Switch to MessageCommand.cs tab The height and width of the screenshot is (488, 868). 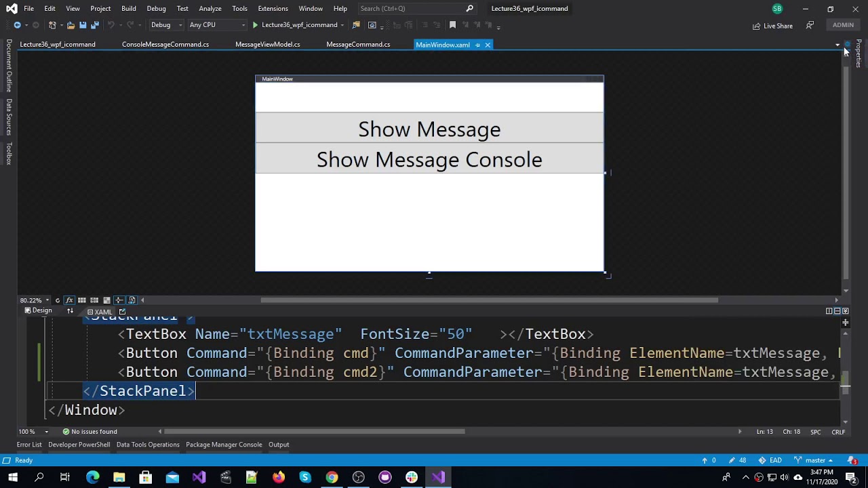358,45
